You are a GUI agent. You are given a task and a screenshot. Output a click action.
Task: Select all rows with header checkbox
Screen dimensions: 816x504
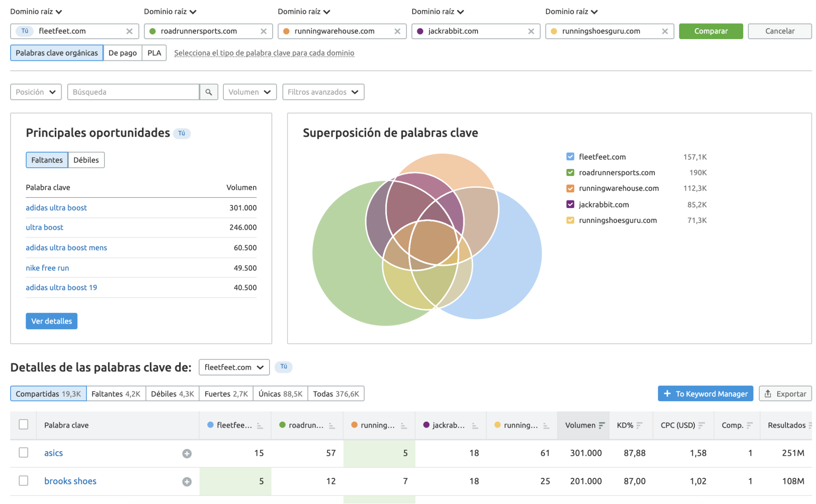[x=24, y=425]
